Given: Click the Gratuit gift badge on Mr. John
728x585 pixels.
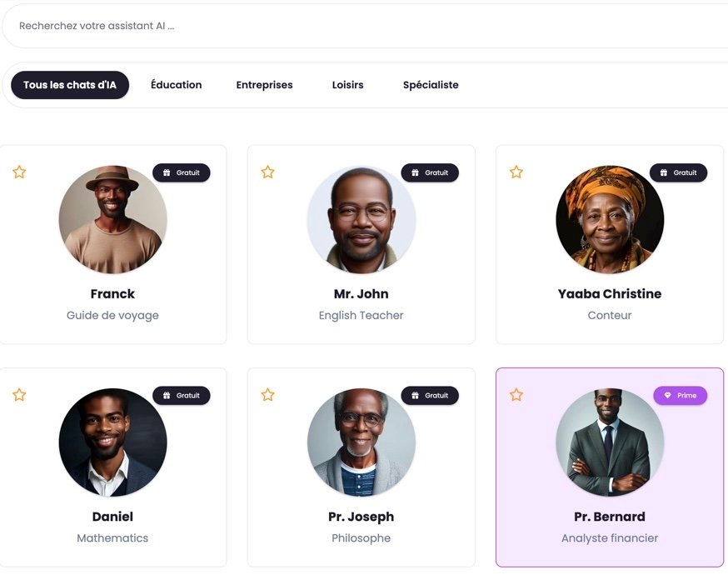Looking at the screenshot, I should click(430, 172).
